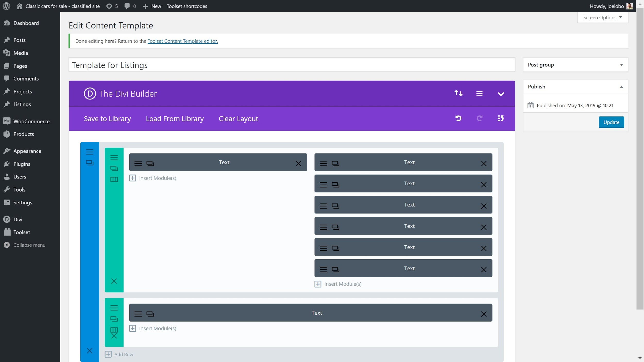Clone the full-width bottom Text module
This screenshot has height=362, width=644.
[150, 314]
